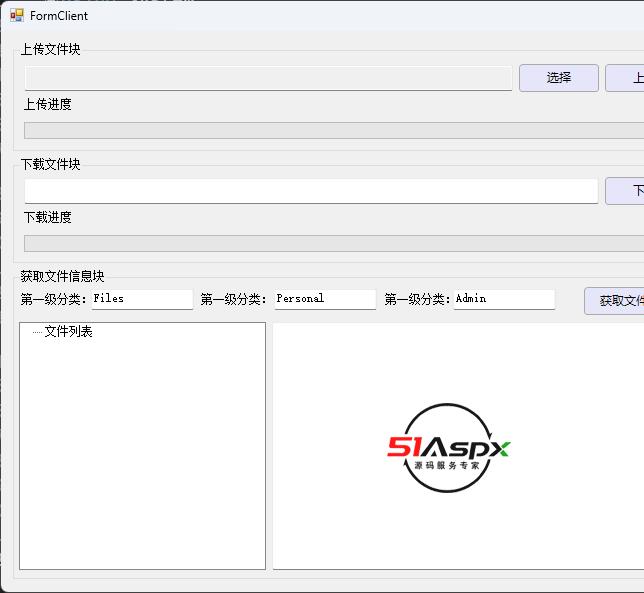Click the download button beside the download path field
The image size is (644, 593).
click(625, 191)
